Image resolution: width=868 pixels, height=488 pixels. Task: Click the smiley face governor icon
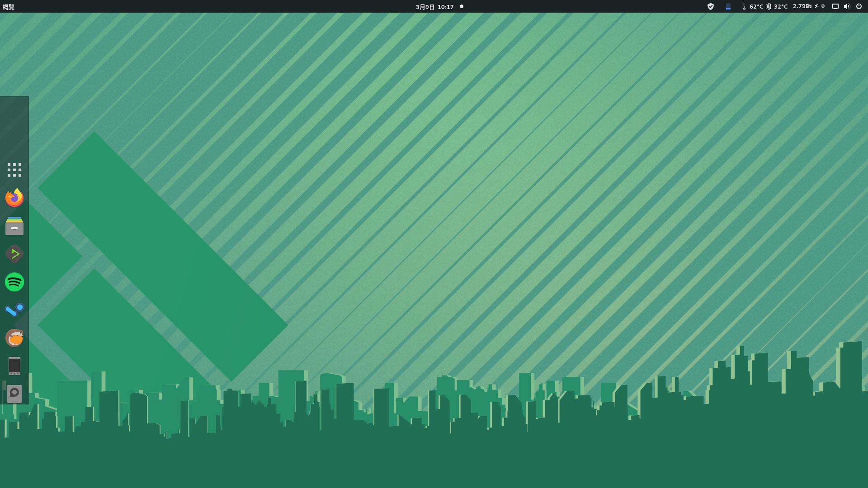(x=823, y=6)
